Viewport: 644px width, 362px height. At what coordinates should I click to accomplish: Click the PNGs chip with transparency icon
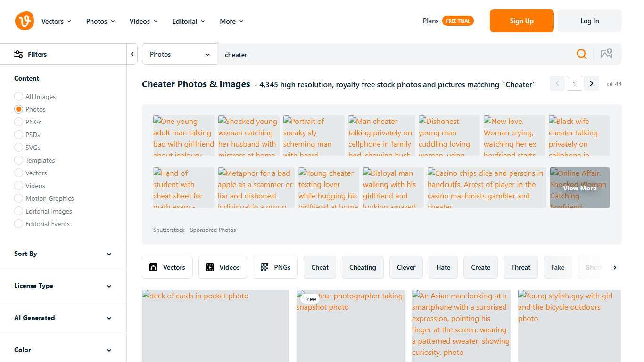click(x=275, y=267)
